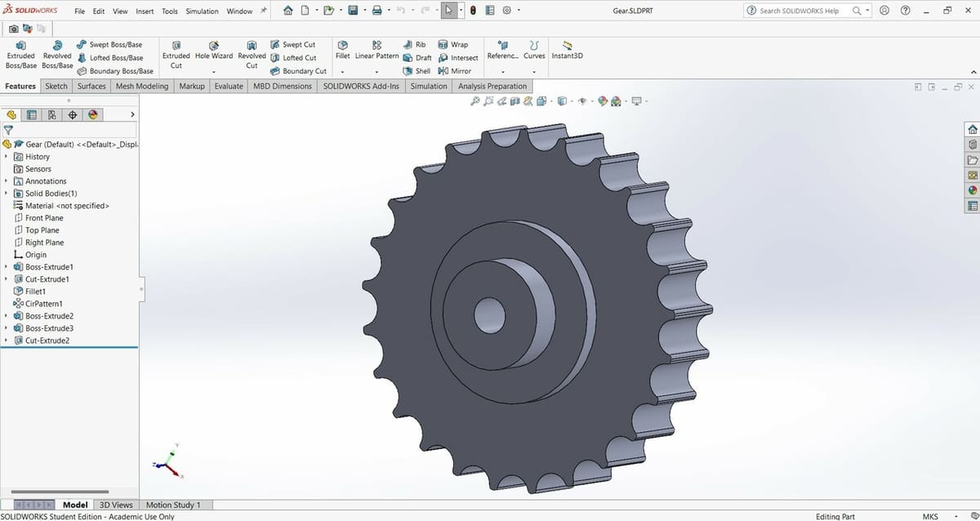Select the Swept Cut feature
Screen dimensions: 980x521
[x=292, y=45]
